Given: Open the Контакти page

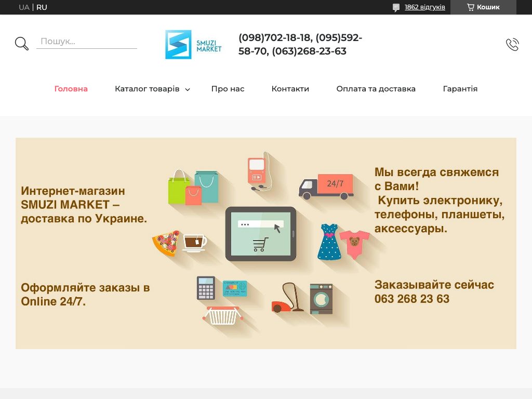Looking at the screenshot, I should (x=290, y=89).
